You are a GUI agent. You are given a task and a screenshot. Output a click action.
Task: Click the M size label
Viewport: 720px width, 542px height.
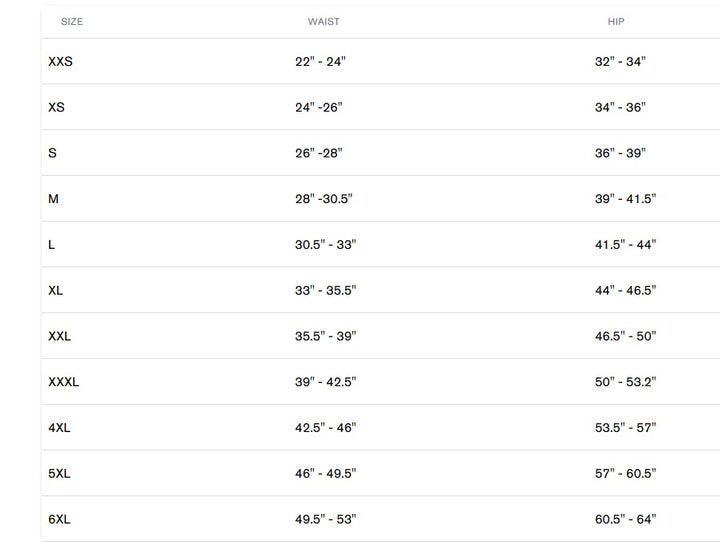[x=54, y=199]
